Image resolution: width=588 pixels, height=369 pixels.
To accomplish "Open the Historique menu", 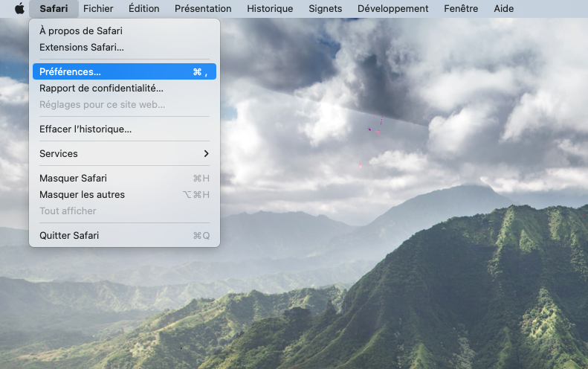I will 270,8.
